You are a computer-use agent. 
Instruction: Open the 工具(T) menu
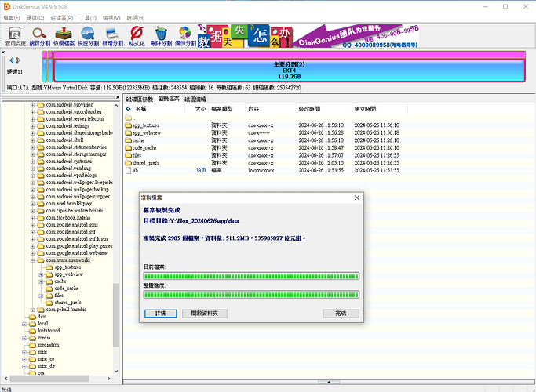coord(88,18)
